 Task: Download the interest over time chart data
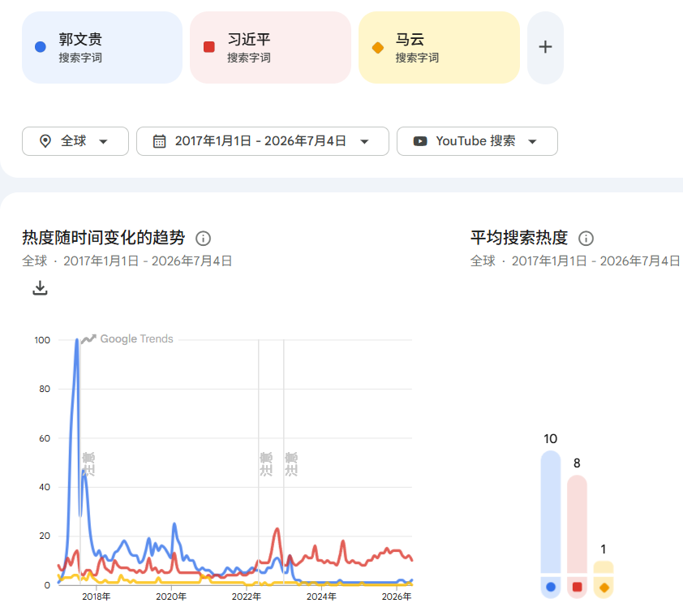(40, 288)
